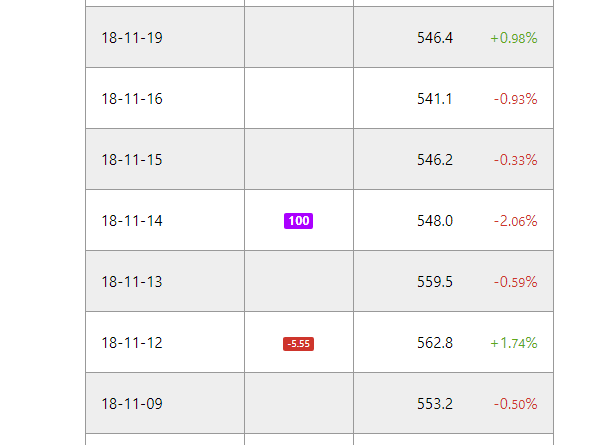The image size is (614, 445).
Task: Click the 553.2 price value
Action: pyautogui.click(x=435, y=404)
